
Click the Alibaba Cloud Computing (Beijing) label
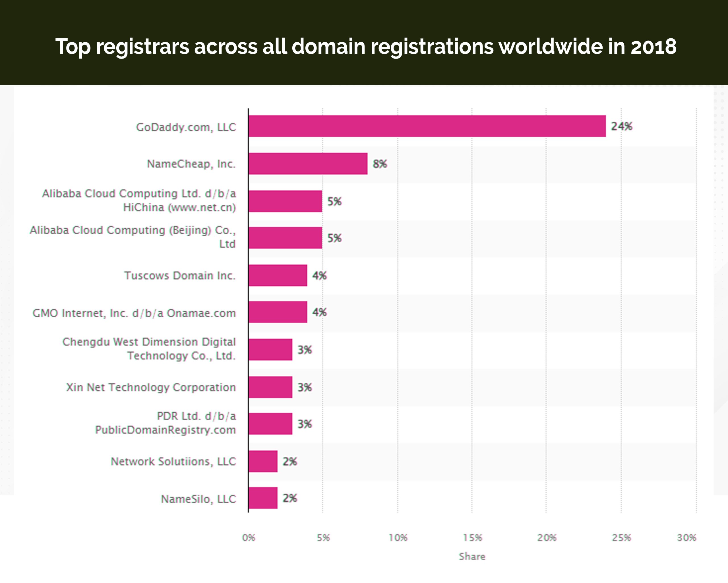[x=133, y=237]
